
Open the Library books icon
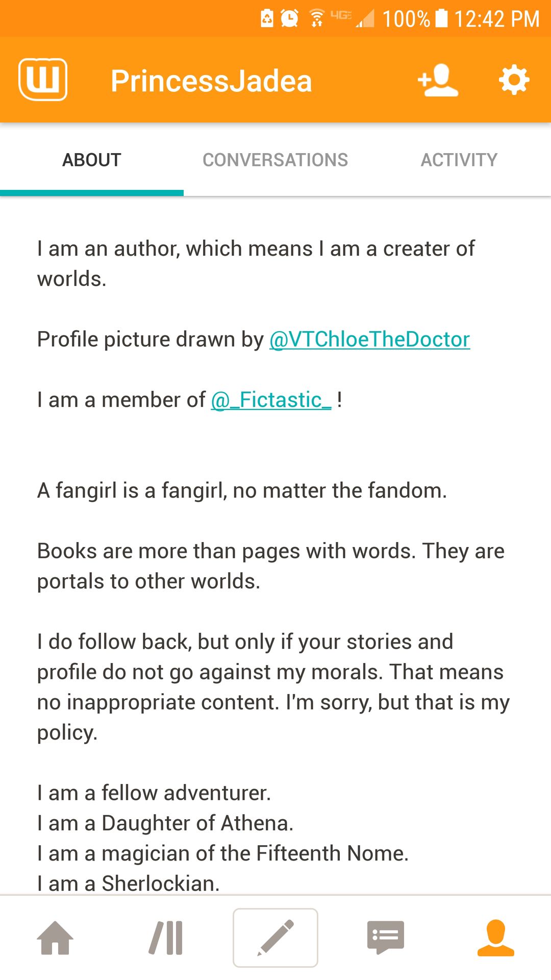coord(166,938)
